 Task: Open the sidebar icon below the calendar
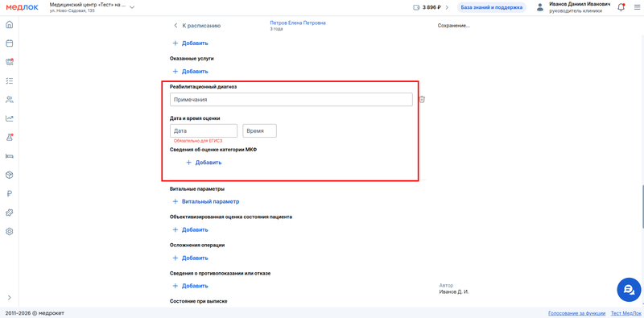coord(10,62)
